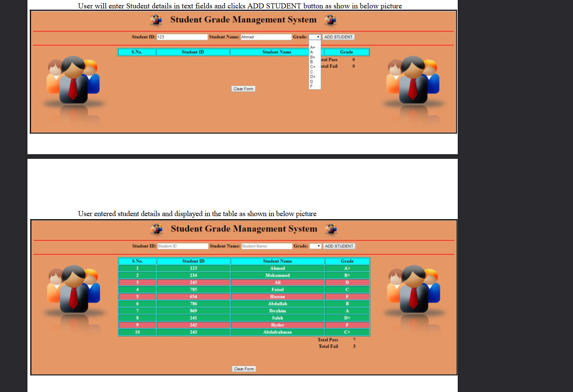Select A+ from the open grade list
Screen dimensions: 573x392
click(314, 48)
